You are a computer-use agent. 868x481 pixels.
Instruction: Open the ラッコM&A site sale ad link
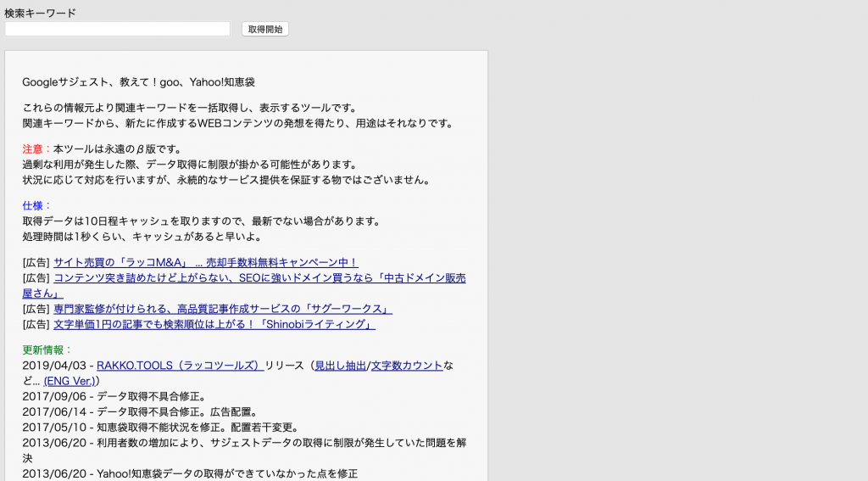coord(206,262)
